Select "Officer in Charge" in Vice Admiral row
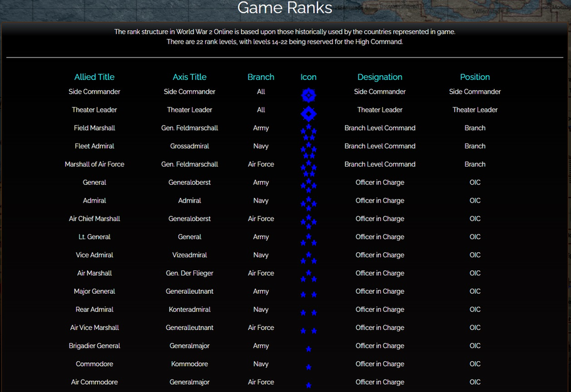Viewport: 571px width, 392px height. [380, 255]
